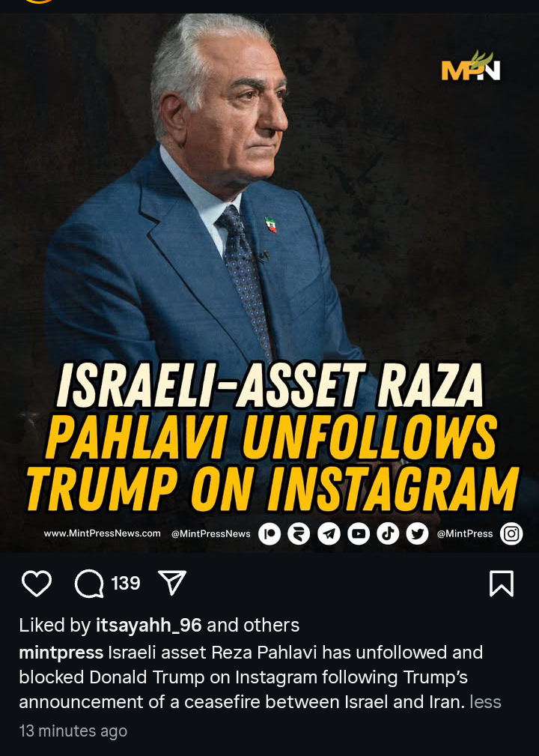
Task: Click the Rumble icon in banner
Action: [299, 534]
